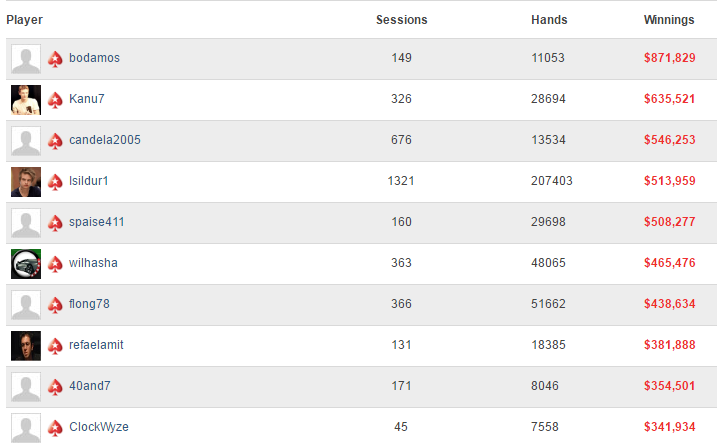This screenshot has width=717, height=447.
Task: Open Kanu7's profile photo thumbnail
Action: (26, 100)
